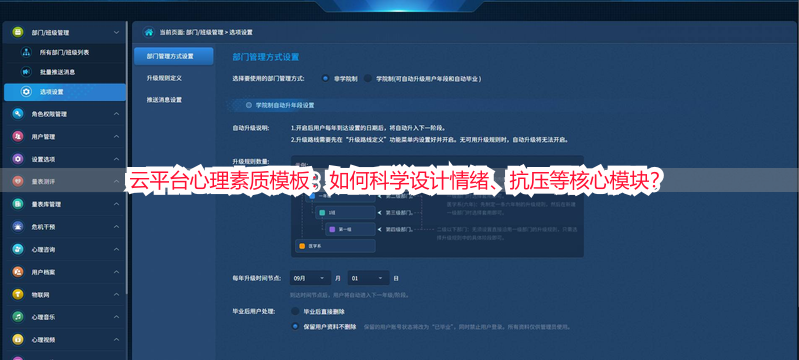The width and height of the screenshot is (799, 360).
Task: Click the 角色权限管理 wrench icon
Action: [x=18, y=114]
